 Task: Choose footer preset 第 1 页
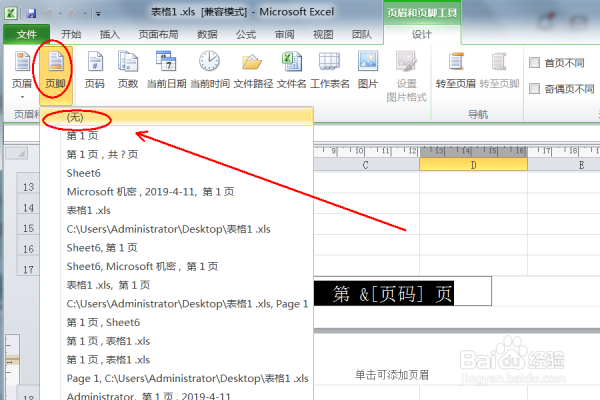click(177, 136)
